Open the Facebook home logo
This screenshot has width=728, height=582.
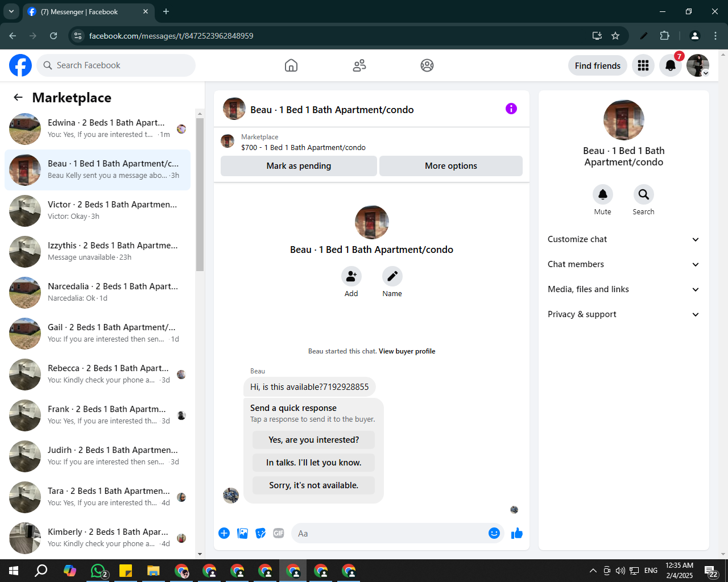point(20,65)
